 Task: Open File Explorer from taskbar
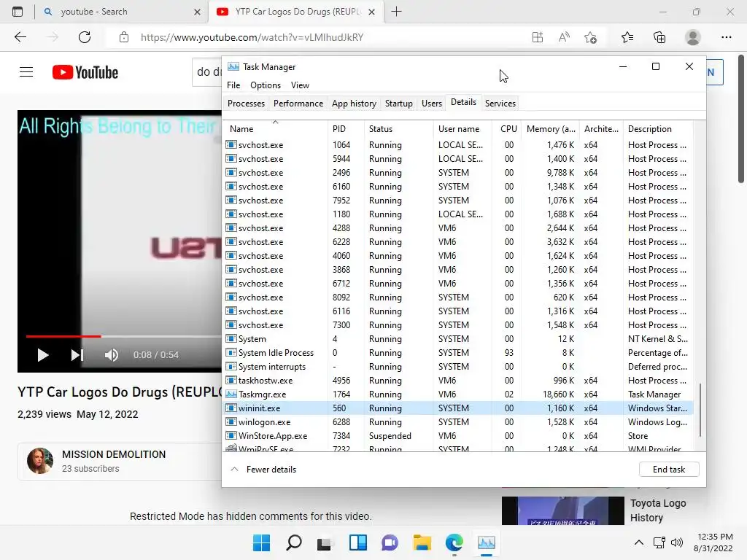point(422,542)
